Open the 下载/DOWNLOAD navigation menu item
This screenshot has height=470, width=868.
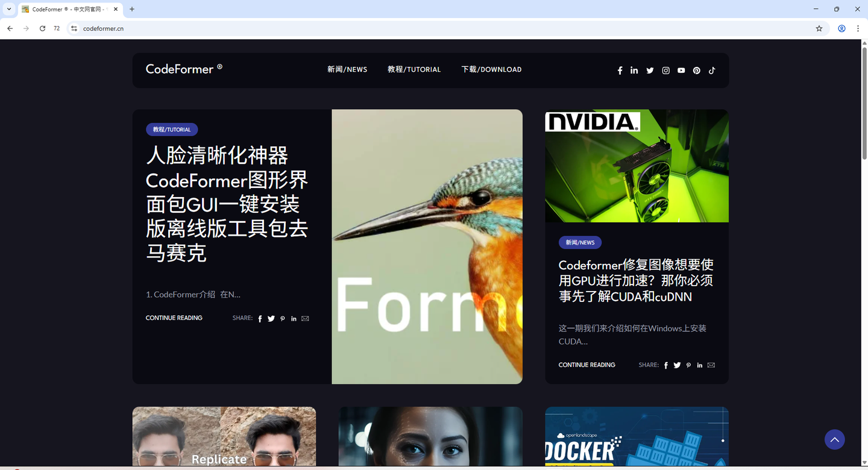pyautogui.click(x=491, y=69)
